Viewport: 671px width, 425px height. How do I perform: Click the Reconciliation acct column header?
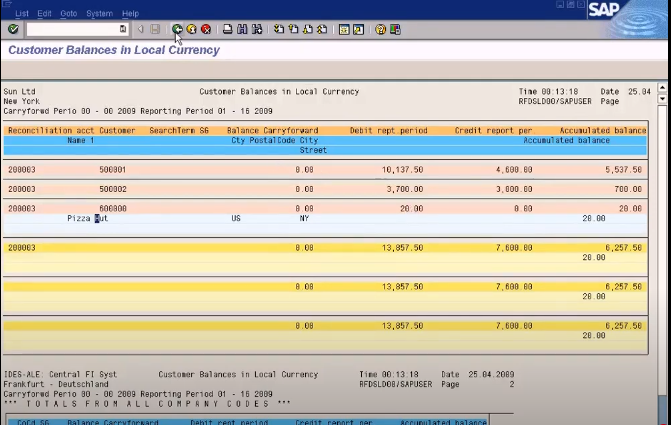point(51,131)
